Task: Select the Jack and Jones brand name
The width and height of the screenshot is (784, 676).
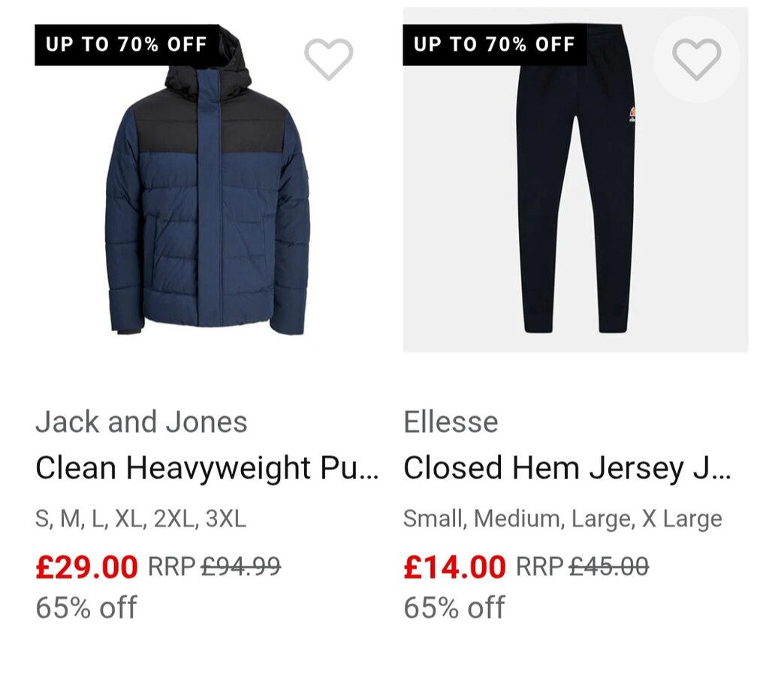Action: (x=141, y=422)
